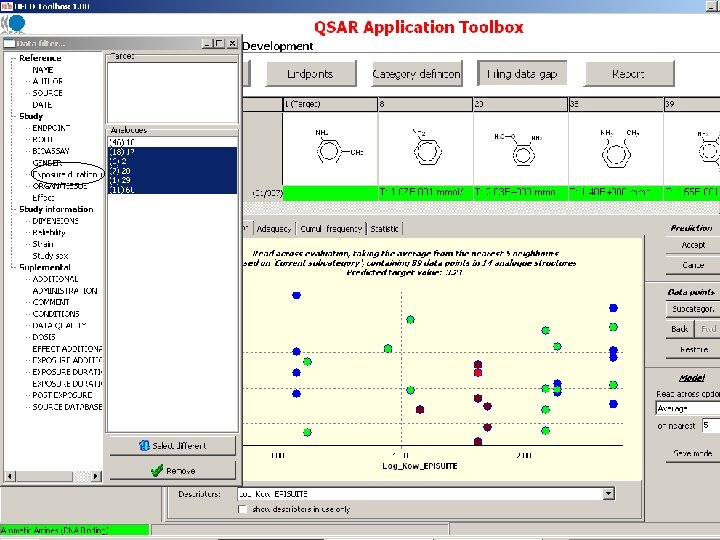Select DOSIS under Suplemental
Image resolution: width=720 pixels, height=540 pixels.
(44, 337)
